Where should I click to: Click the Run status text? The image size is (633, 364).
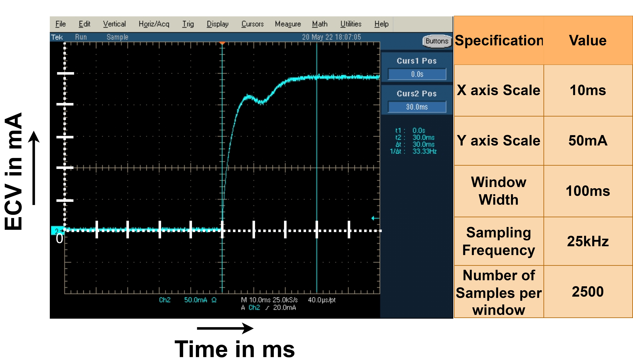(x=81, y=37)
